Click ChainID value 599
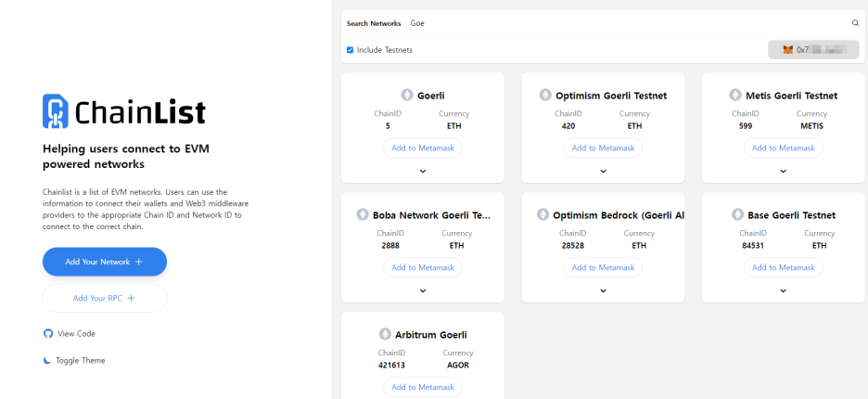Screen dimensions: 868x399 pos(746,126)
